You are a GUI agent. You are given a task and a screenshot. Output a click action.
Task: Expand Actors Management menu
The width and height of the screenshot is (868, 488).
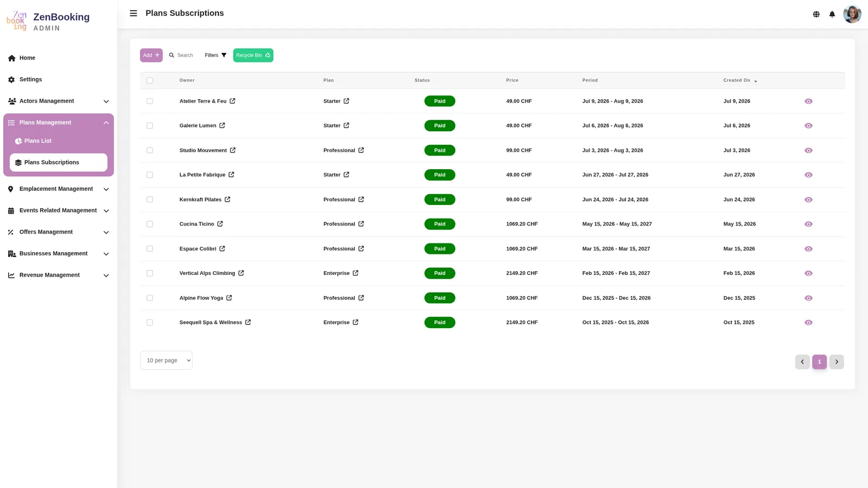click(x=59, y=101)
